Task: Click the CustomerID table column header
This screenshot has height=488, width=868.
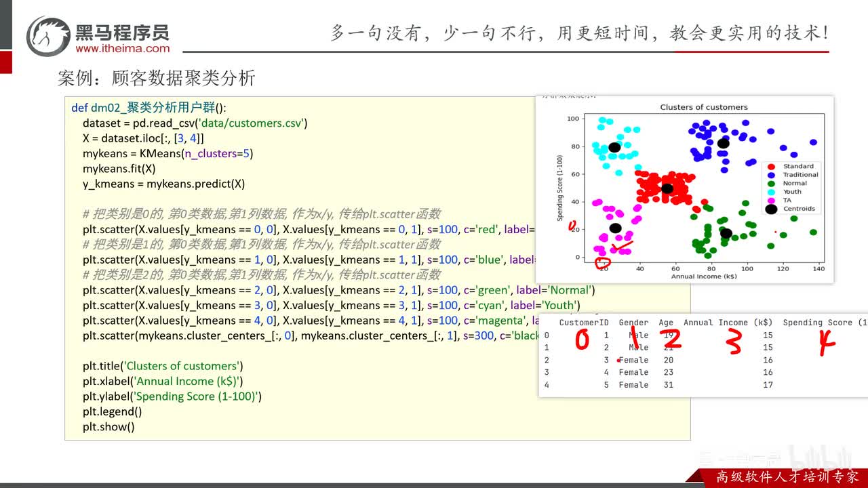Action: click(x=584, y=323)
